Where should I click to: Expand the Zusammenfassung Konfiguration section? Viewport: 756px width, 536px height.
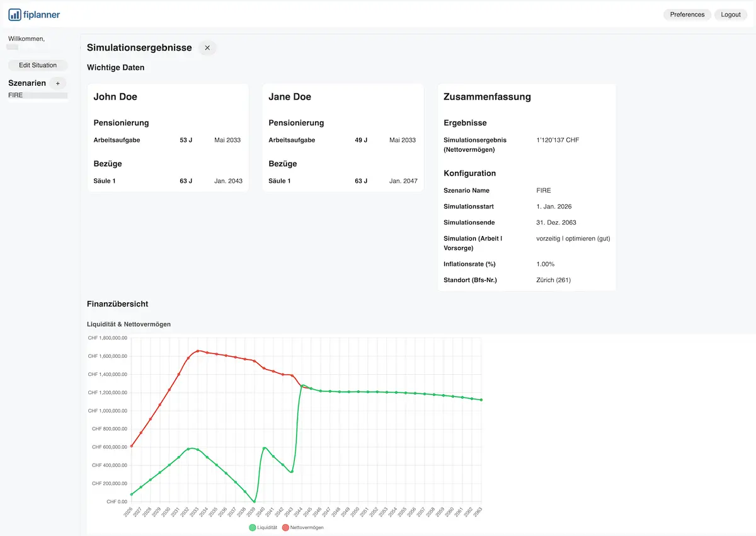[471, 173]
